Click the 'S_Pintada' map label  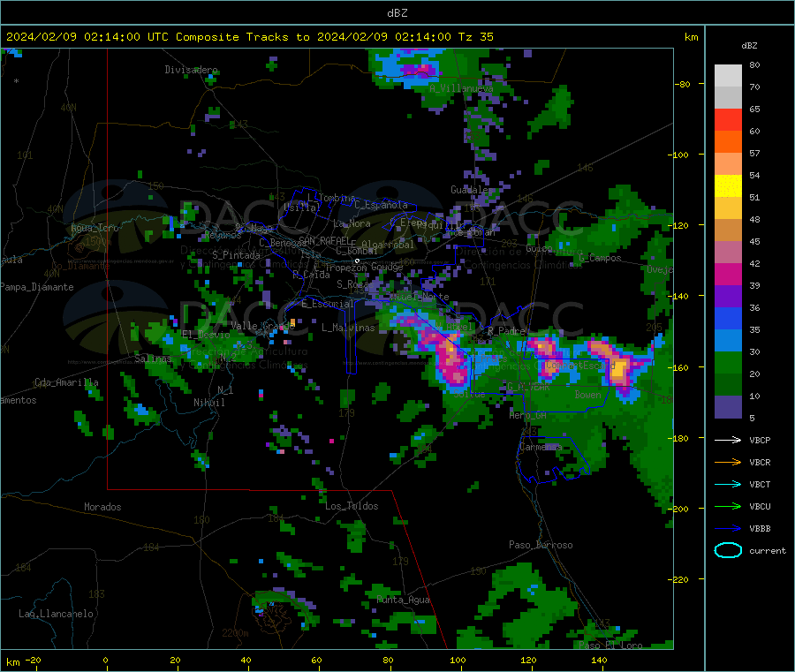click(236, 255)
